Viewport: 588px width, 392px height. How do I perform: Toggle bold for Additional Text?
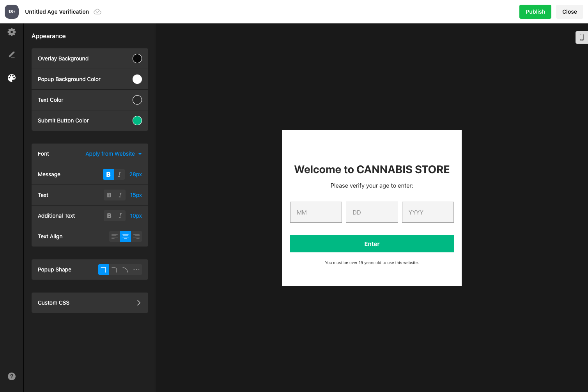[x=109, y=216]
